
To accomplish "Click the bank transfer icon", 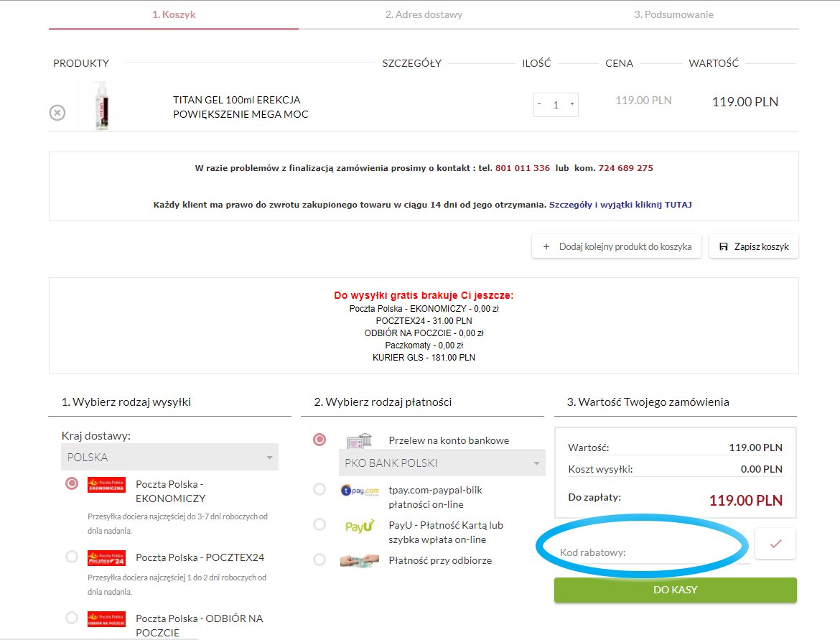I will (x=359, y=440).
